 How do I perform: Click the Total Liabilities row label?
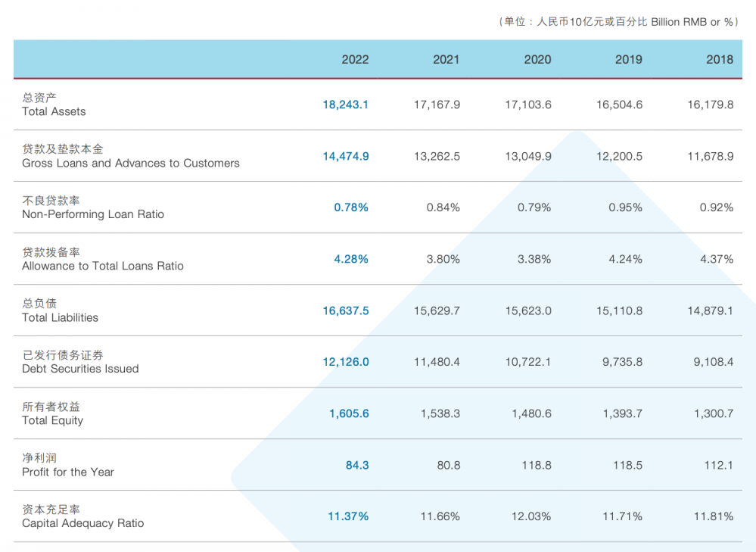[x=60, y=317]
